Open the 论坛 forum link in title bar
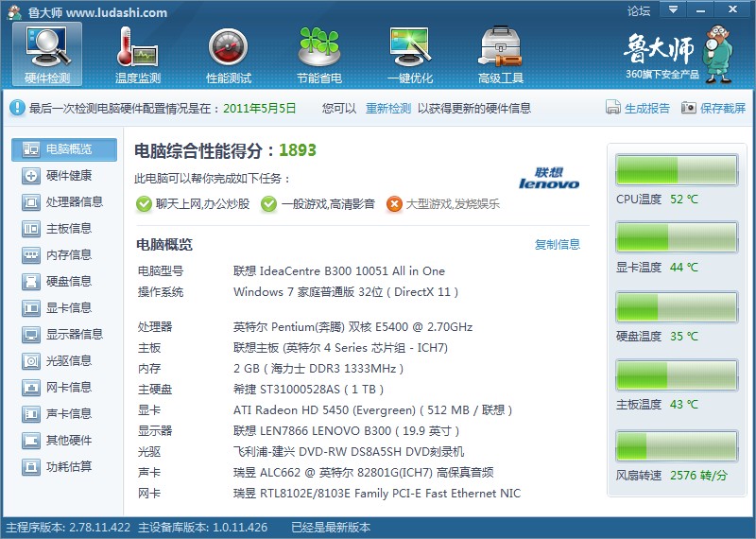The width and height of the screenshot is (756, 539). pos(639,10)
